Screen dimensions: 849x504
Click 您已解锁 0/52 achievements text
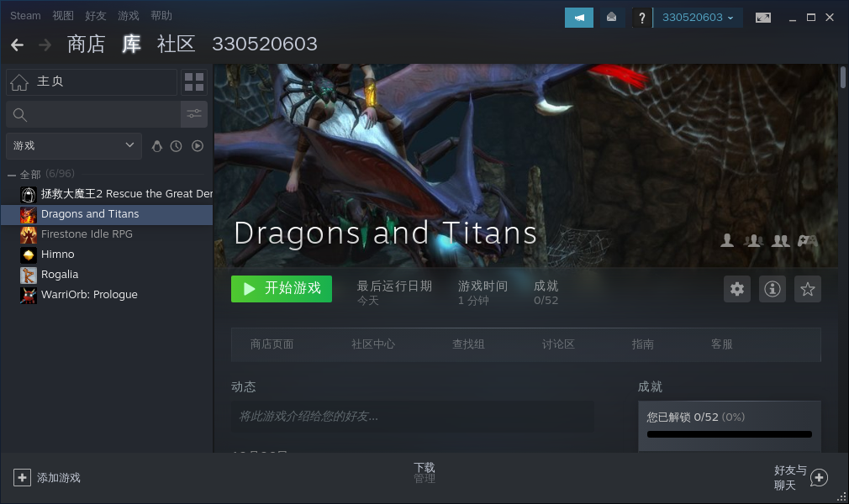(695, 417)
